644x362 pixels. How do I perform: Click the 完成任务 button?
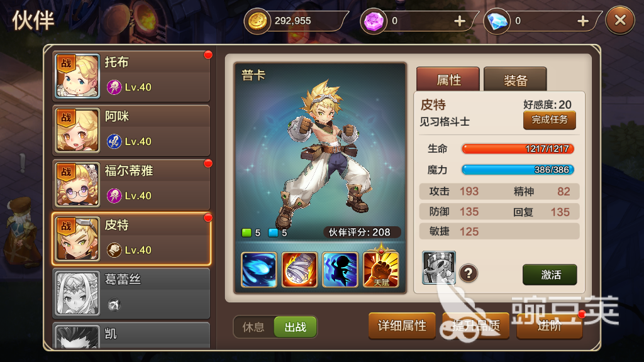pos(550,120)
